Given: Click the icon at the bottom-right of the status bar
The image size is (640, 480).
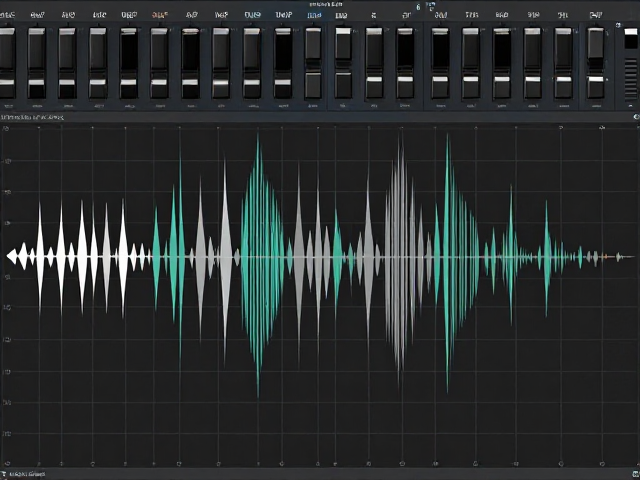Looking at the screenshot, I should pyautogui.click(x=636, y=474).
